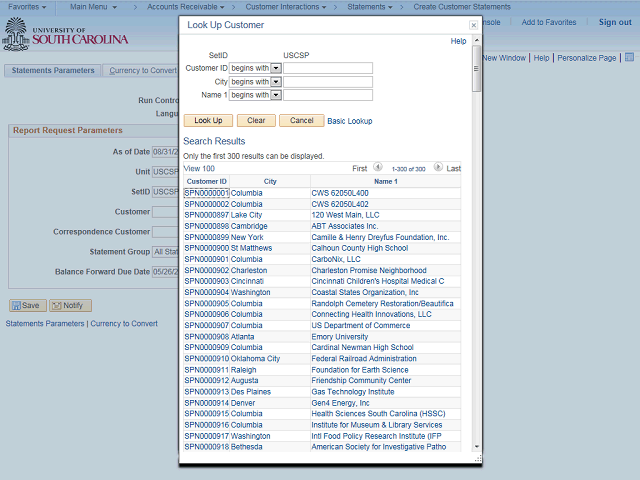Select customer SPN0000002
640x480 pixels.
tap(207, 204)
